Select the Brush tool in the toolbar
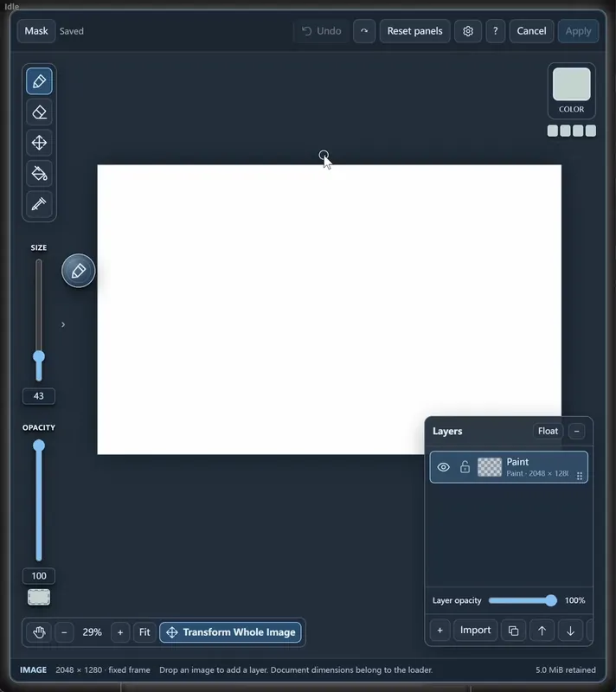 (39, 81)
